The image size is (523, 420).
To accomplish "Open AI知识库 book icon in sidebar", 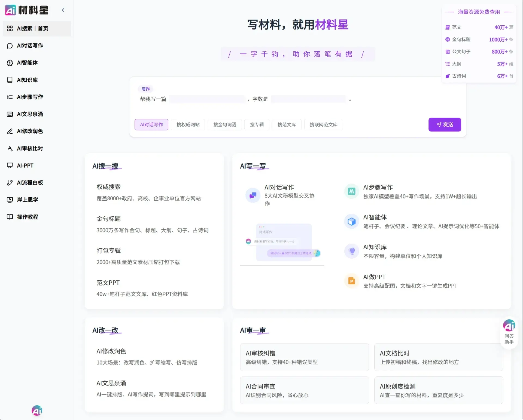I will tap(10, 80).
